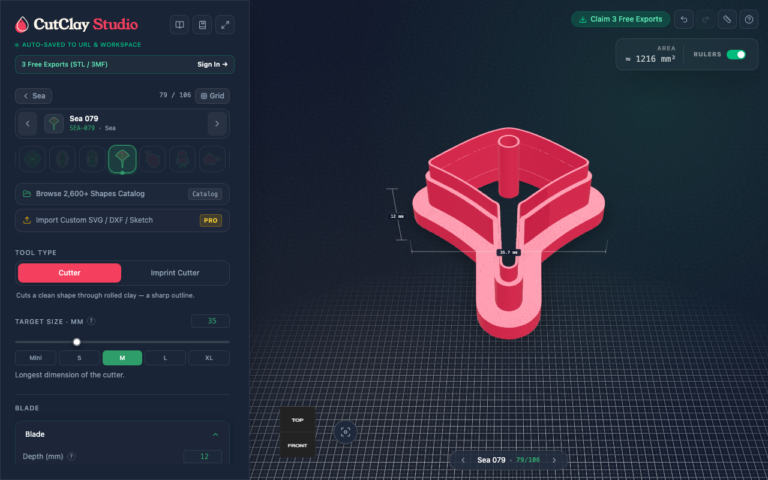Screen dimensions: 768x480
Task: Select the third shape thumbnail in the strip
Action: pos(92,159)
